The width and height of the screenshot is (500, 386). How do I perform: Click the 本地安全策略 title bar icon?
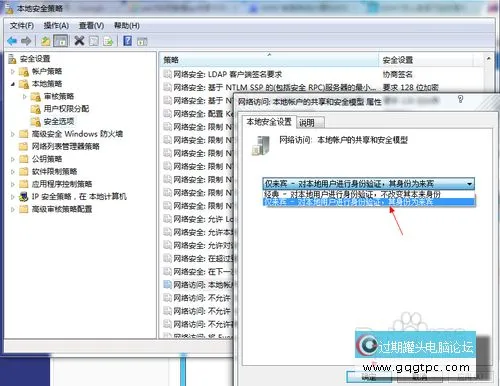pos(9,9)
